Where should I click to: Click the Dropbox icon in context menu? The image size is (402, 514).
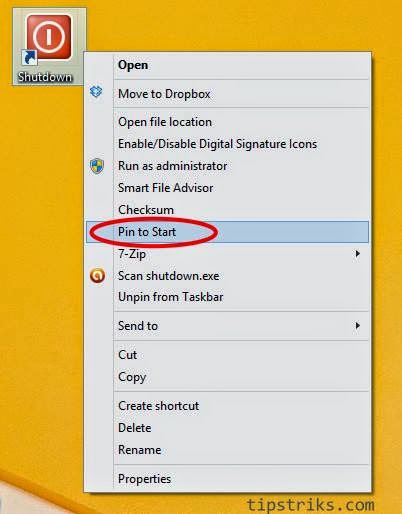[96, 91]
